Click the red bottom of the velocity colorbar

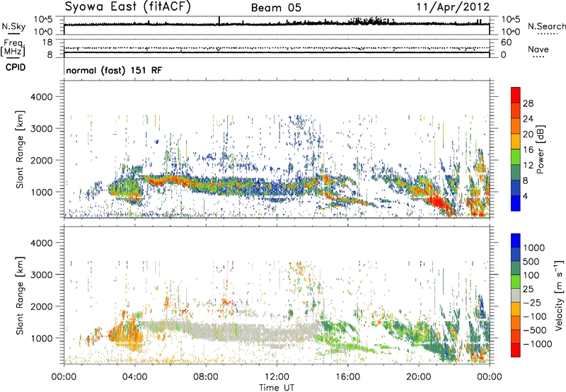tap(516, 350)
